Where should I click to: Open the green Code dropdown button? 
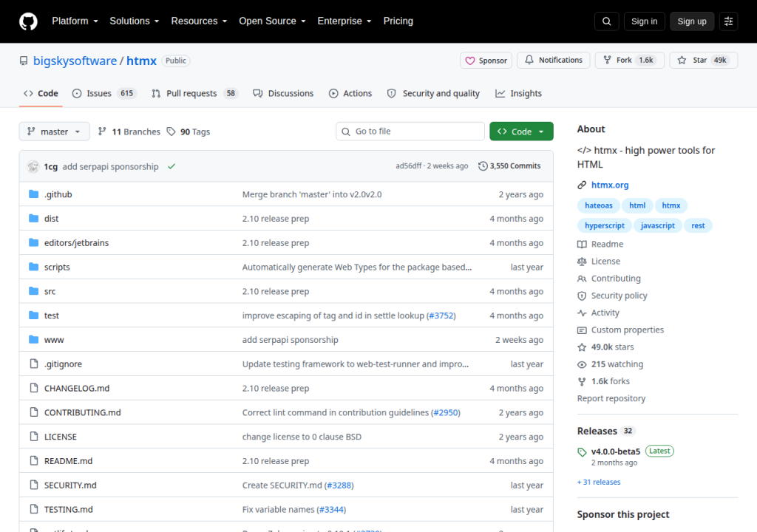click(x=521, y=132)
